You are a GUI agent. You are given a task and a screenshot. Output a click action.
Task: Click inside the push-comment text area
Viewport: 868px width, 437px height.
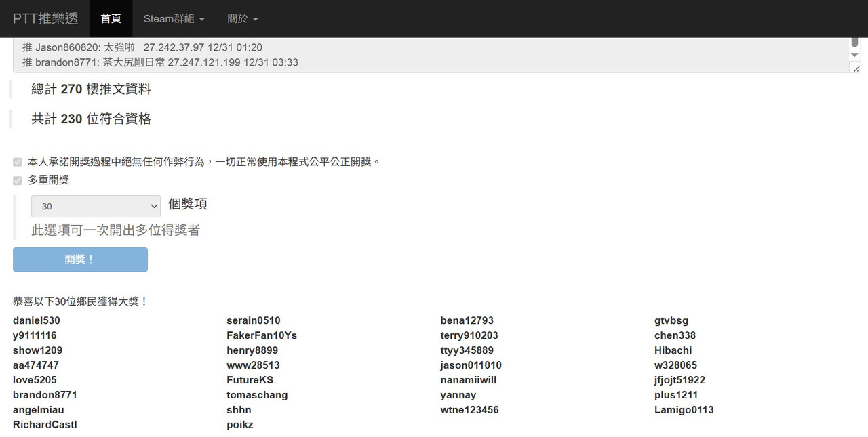431,55
